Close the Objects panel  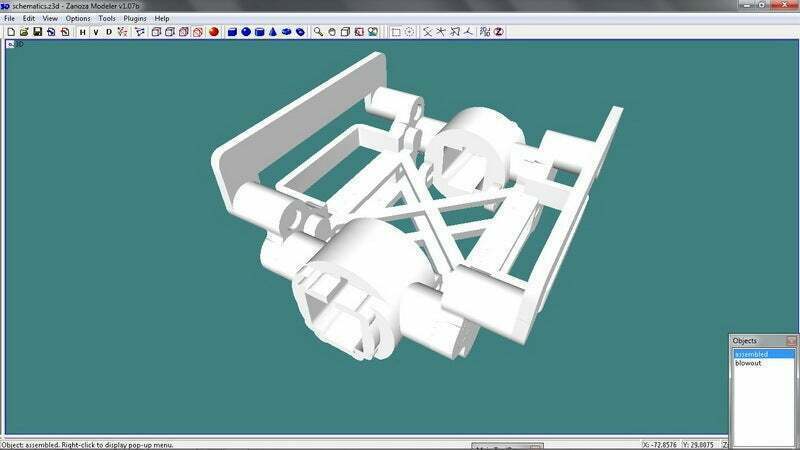coord(791,340)
